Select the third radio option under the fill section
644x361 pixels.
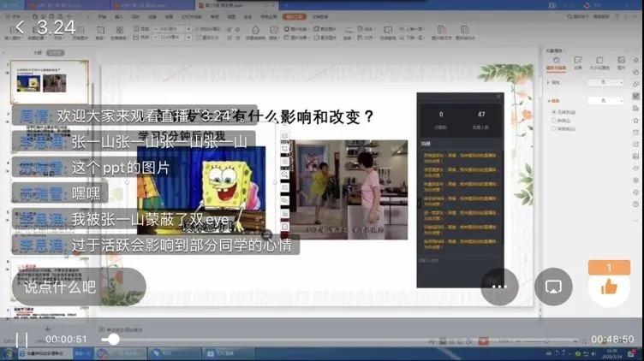[554, 129]
